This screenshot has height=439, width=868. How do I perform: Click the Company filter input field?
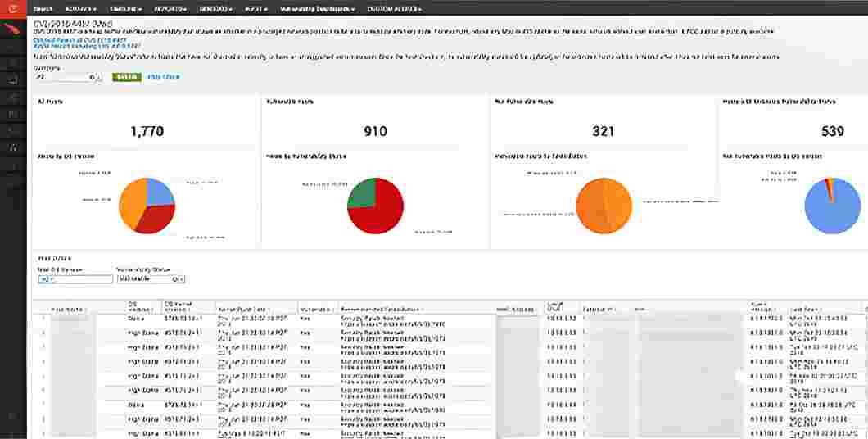(x=61, y=77)
